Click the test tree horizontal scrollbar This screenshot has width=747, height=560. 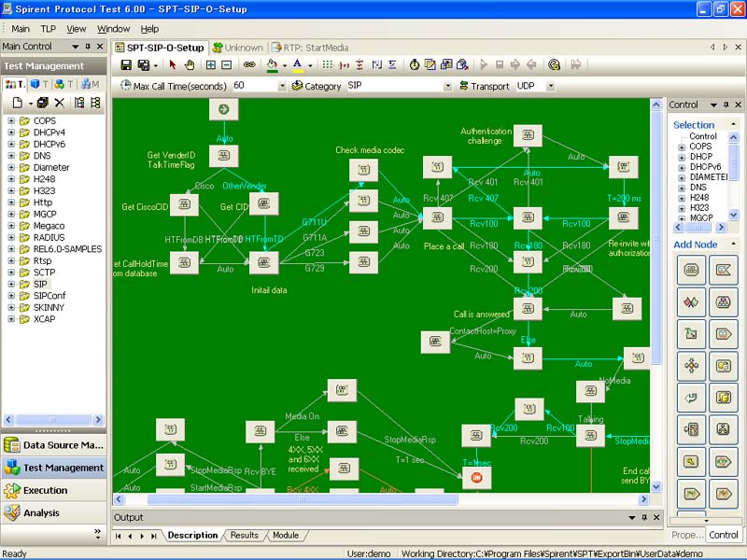53,419
